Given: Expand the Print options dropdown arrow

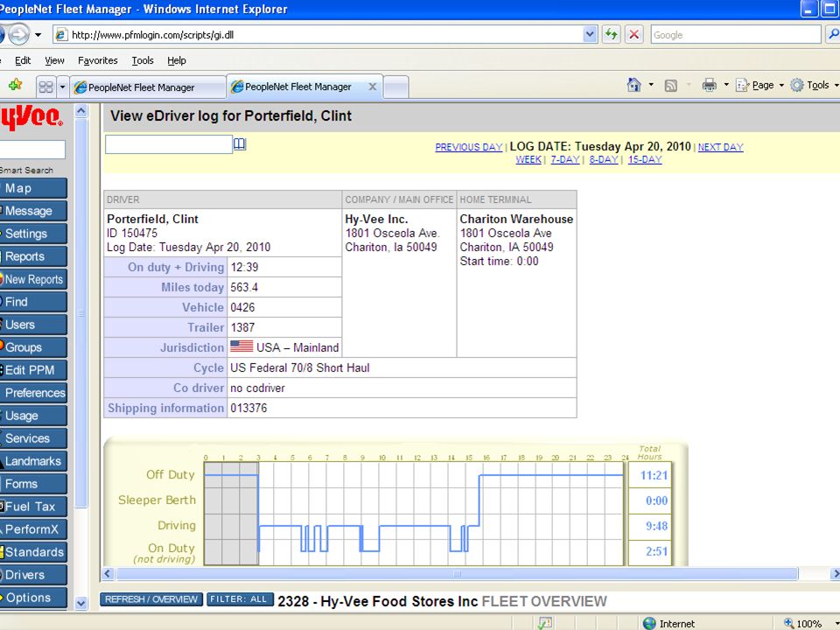Looking at the screenshot, I should (726, 85).
